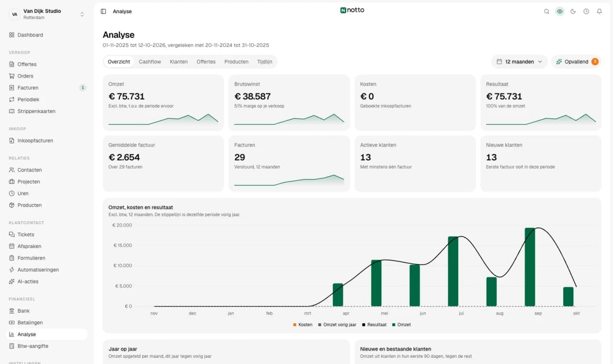Open the search magnifier icon
This screenshot has height=364, width=613.
tap(546, 11)
